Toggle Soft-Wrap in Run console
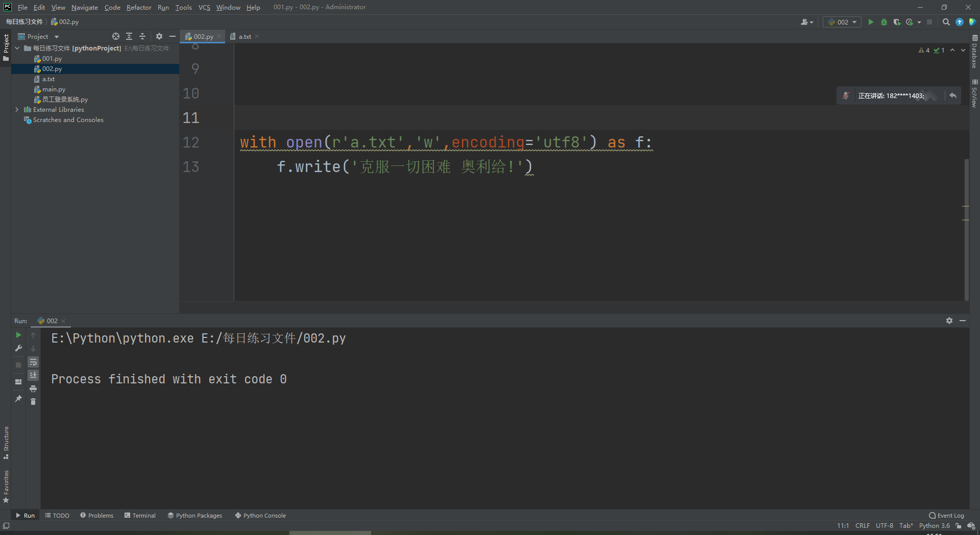The width and height of the screenshot is (980, 535). click(33, 362)
